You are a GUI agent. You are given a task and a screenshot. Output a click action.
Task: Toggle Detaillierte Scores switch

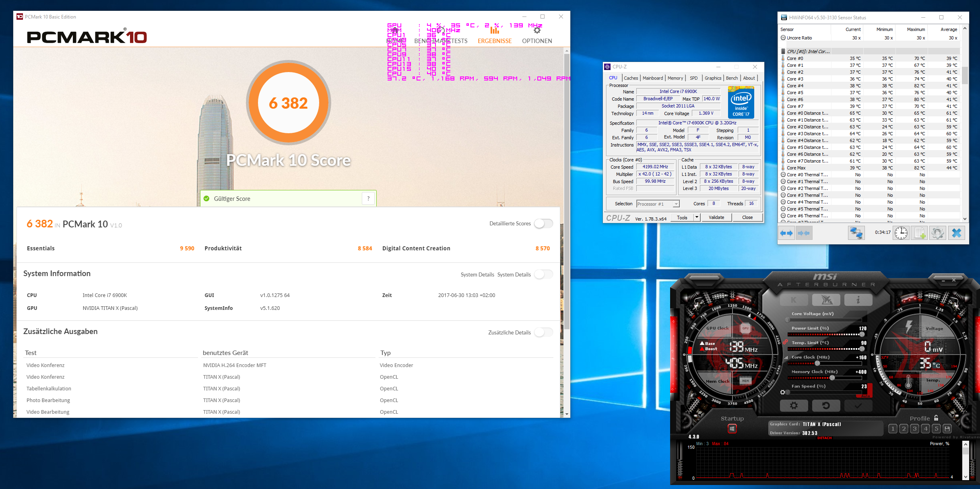[x=543, y=224]
